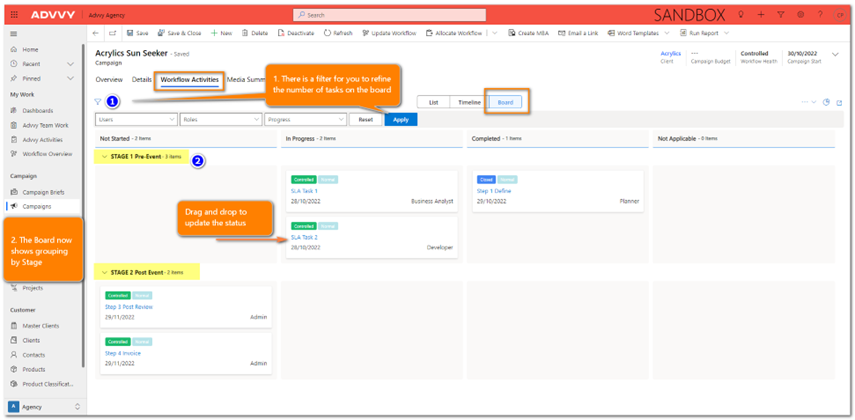The width and height of the screenshot is (855, 420).
Task: Refresh the campaign record
Action: point(338,33)
